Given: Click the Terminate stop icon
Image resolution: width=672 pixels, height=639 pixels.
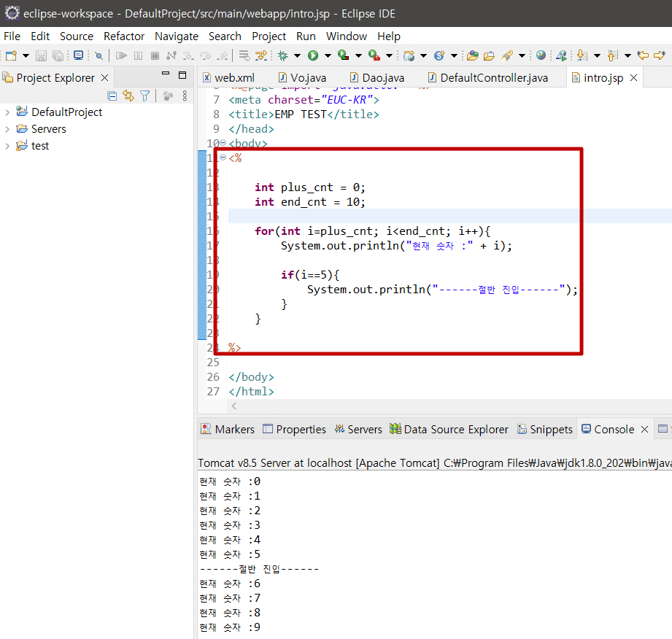Looking at the screenshot, I should click(155, 55).
